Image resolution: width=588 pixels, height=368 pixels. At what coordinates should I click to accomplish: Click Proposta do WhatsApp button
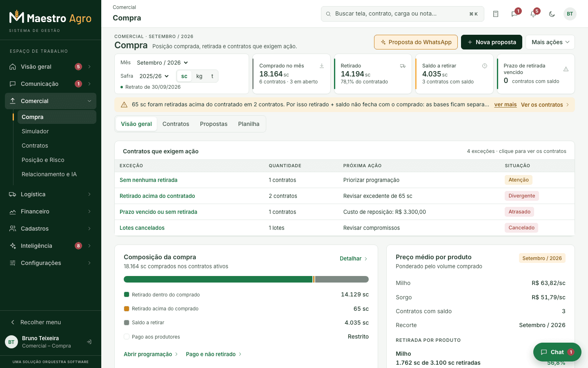pos(416,42)
